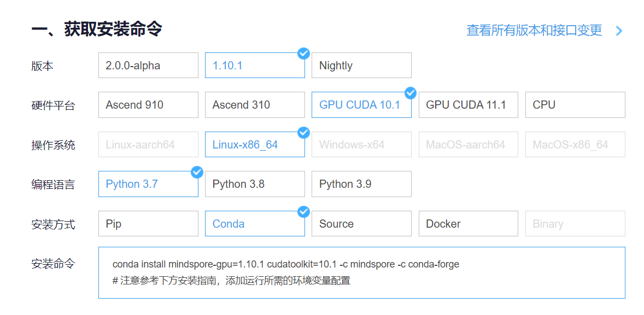Viewport: 644px width, 315px height.
Task: Click the 注意参考下方安装指南 comment line
Action: coord(231,281)
